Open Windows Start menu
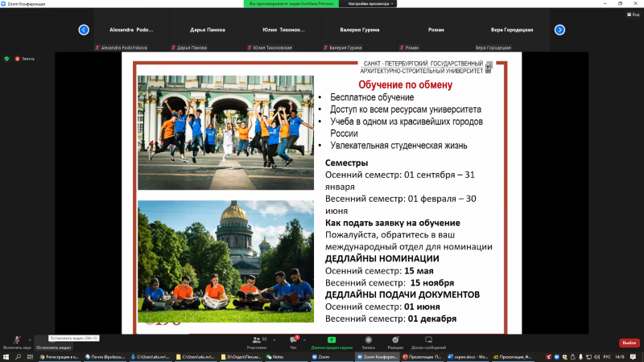The image size is (644, 362). pyautogui.click(x=6, y=357)
